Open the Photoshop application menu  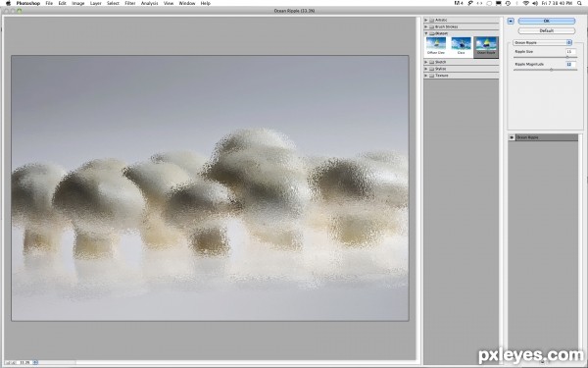pyautogui.click(x=28, y=3)
